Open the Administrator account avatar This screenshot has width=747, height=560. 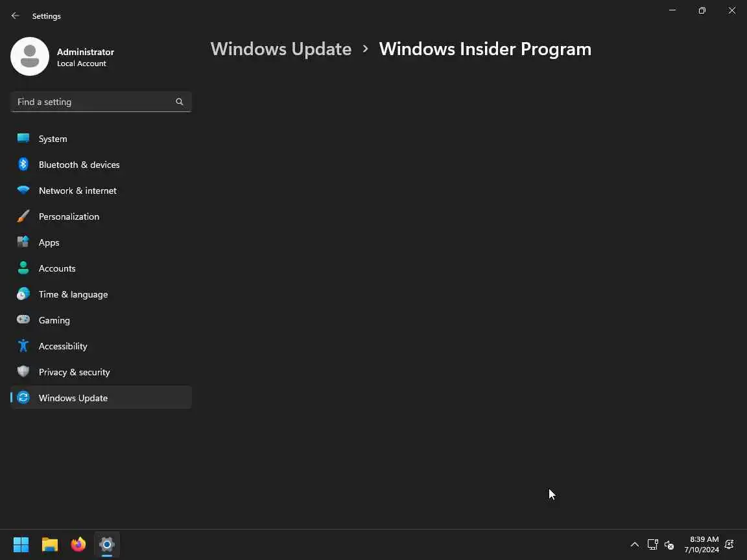pos(30,56)
